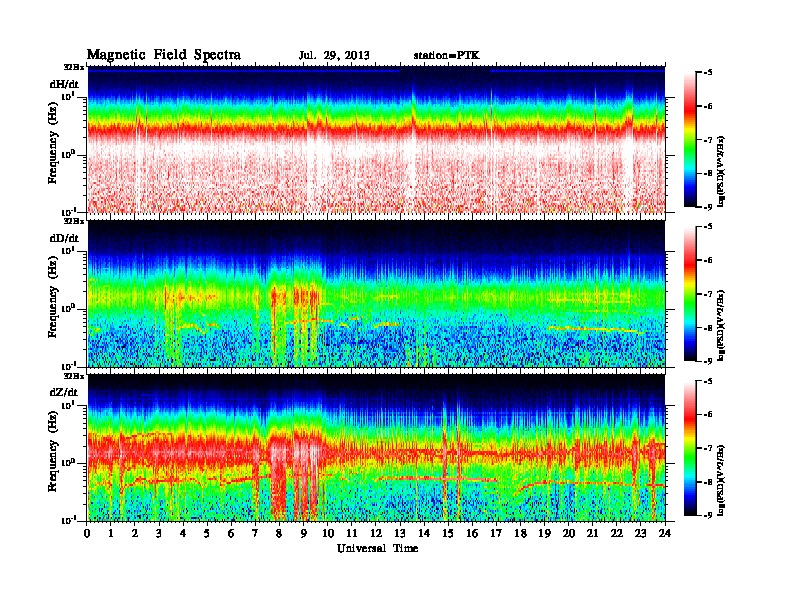This screenshot has height=612, width=792.
Task: Click the '-5' value on dH/dt colorbar
Action: [708, 73]
